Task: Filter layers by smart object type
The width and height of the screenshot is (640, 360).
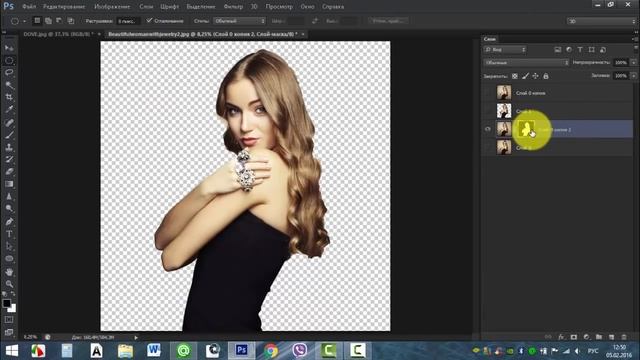Action: pyautogui.click(x=603, y=49)
